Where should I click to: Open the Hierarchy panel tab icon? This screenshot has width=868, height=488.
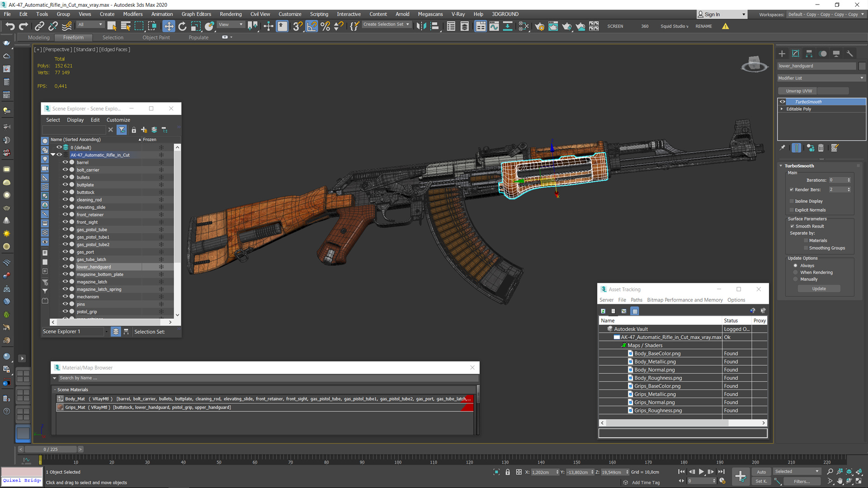pos(809,54)
